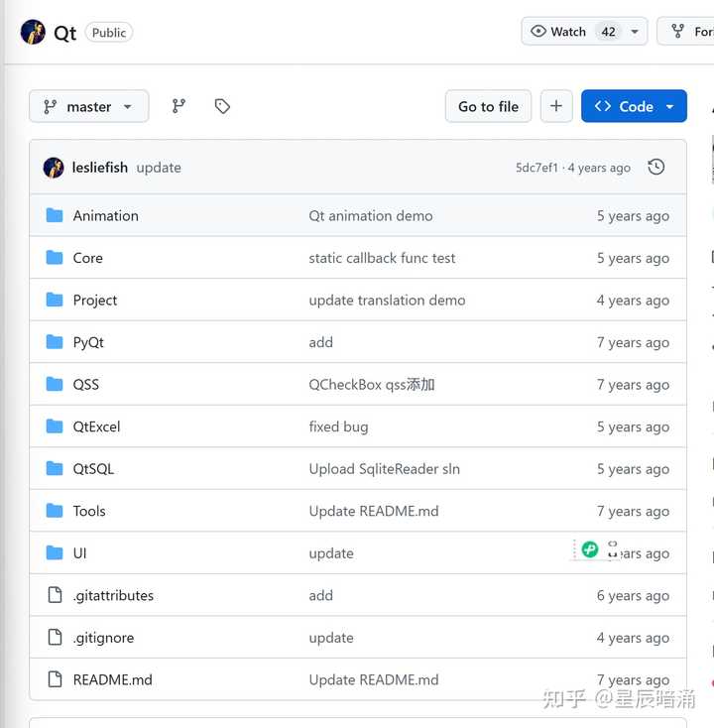The width and height of the screenshot is (714, 728).
Task: Click the QtExcel folder icon
Action: pos(55,426)
